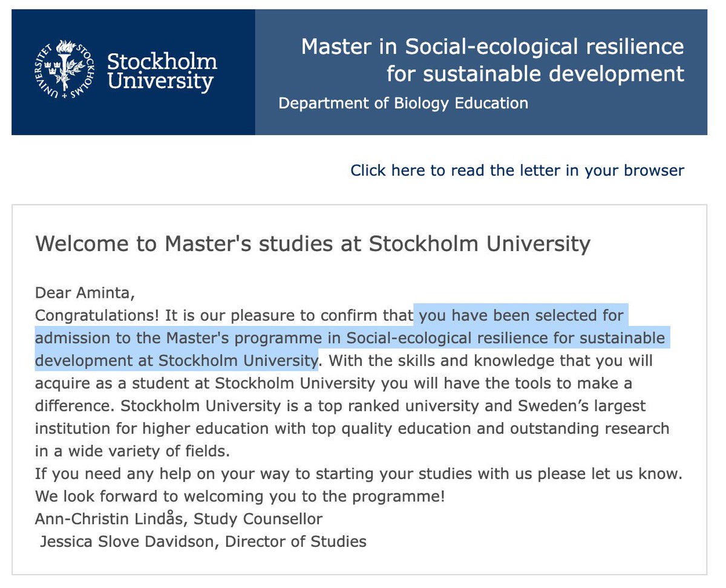This screenshot has height=588, width=726.
Task: Click the dark blue logo banner area
Action: coord(133,72)
